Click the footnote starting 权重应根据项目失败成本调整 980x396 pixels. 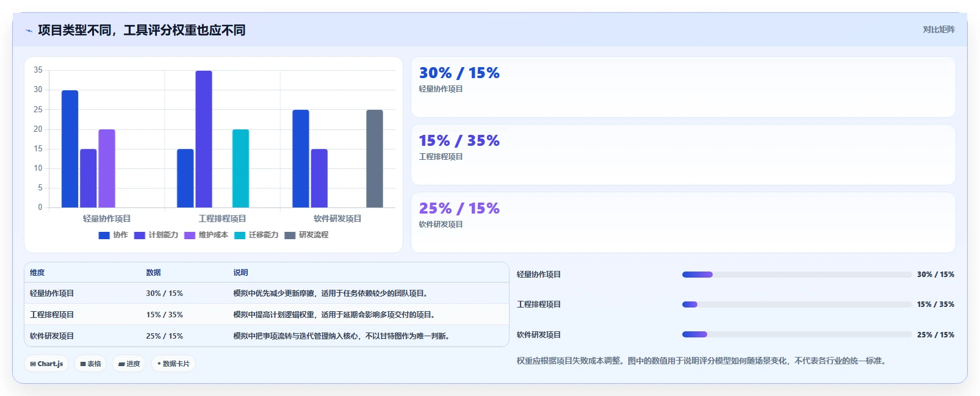tap(702, 361)
